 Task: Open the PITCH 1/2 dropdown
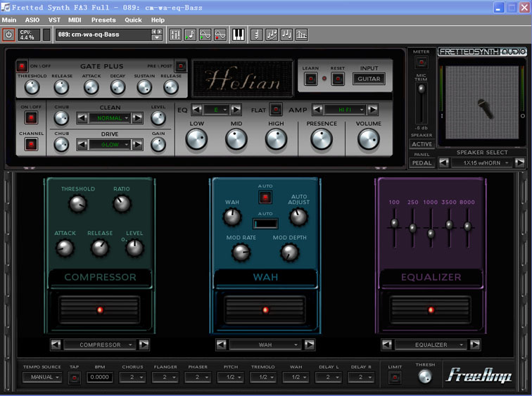tap(231, 377)
